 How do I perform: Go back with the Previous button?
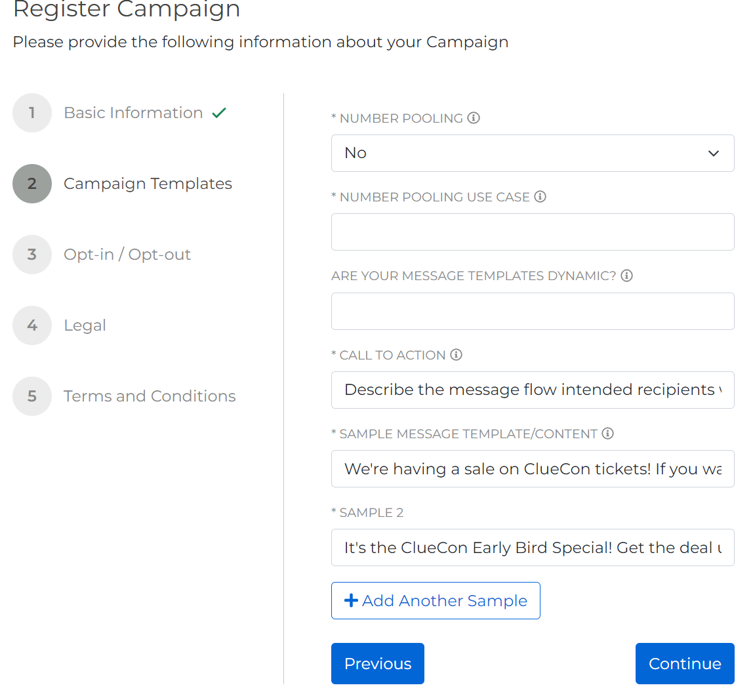point(377,664)
